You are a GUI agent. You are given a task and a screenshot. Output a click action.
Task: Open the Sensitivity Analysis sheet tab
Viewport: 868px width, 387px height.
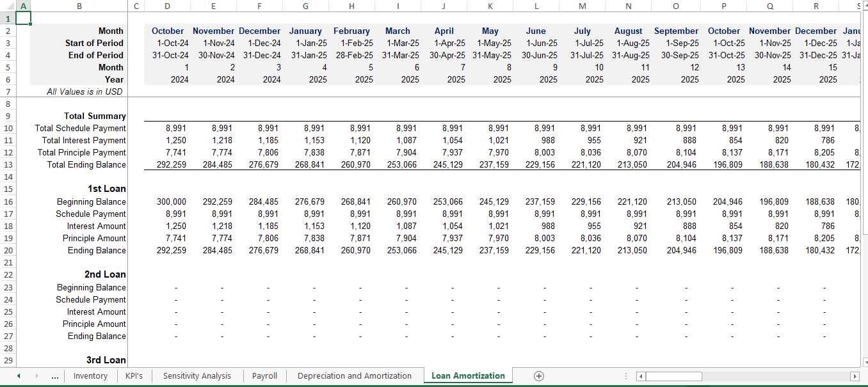[x=197, y=376]
